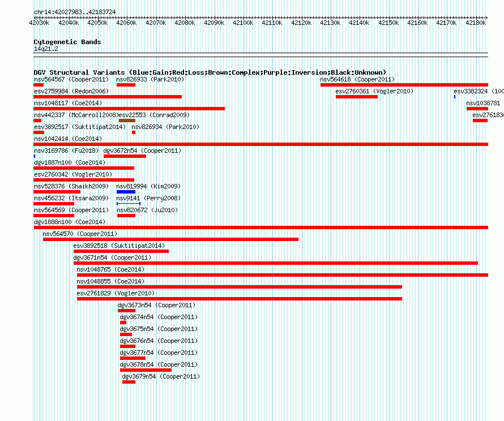Viewport: 504px width, 421px height.
Task: Click the nsv819994 (Kim2009) label
Action: (148, 186)
